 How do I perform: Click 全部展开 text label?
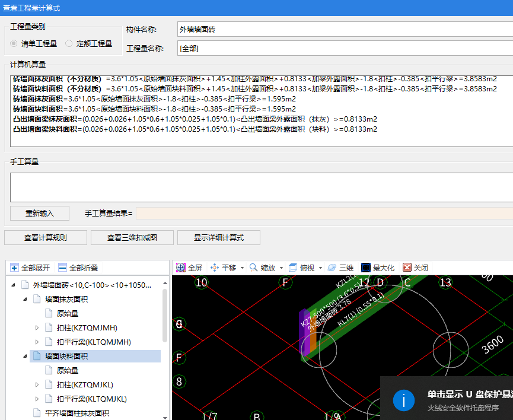(x=36, y=268)
